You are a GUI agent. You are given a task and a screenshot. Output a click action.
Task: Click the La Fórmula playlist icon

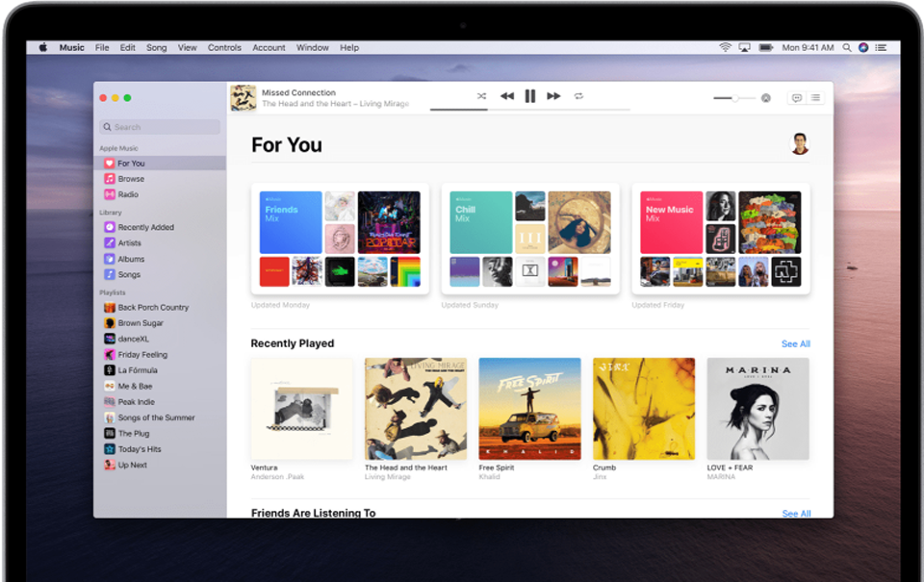pyautogui.click(x=110, y=370)
